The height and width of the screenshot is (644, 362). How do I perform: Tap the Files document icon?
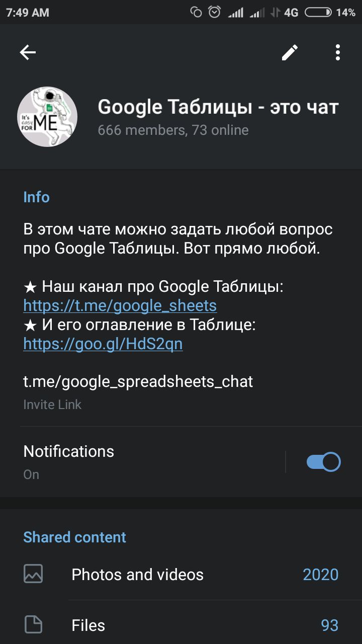[x=33, y=625]
